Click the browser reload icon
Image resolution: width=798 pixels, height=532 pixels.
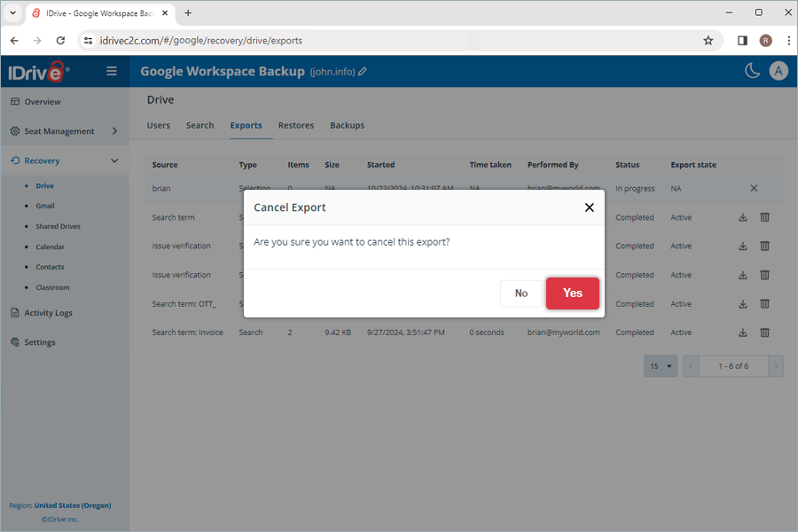[60, 40]
